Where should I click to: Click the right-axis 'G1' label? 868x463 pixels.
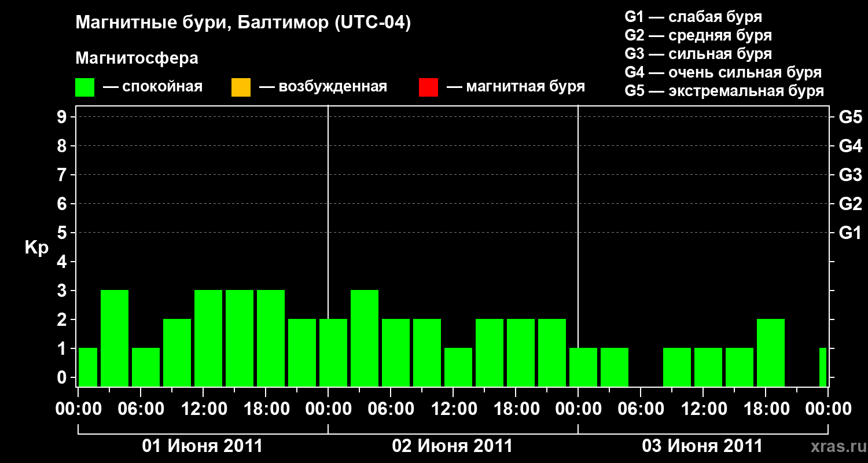851,233
